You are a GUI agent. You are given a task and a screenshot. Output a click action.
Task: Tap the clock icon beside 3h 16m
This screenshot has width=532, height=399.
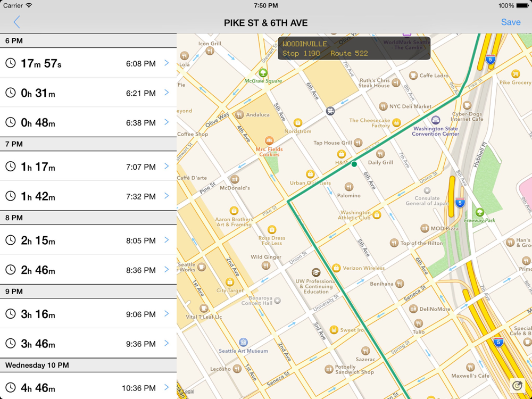11,313
